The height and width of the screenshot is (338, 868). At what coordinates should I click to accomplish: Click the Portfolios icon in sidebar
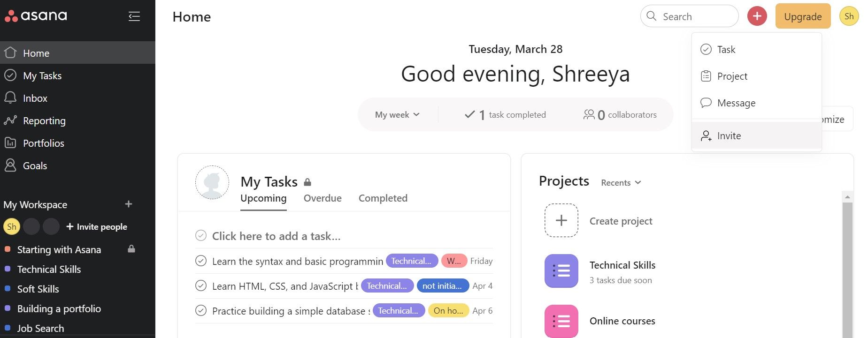10,143
